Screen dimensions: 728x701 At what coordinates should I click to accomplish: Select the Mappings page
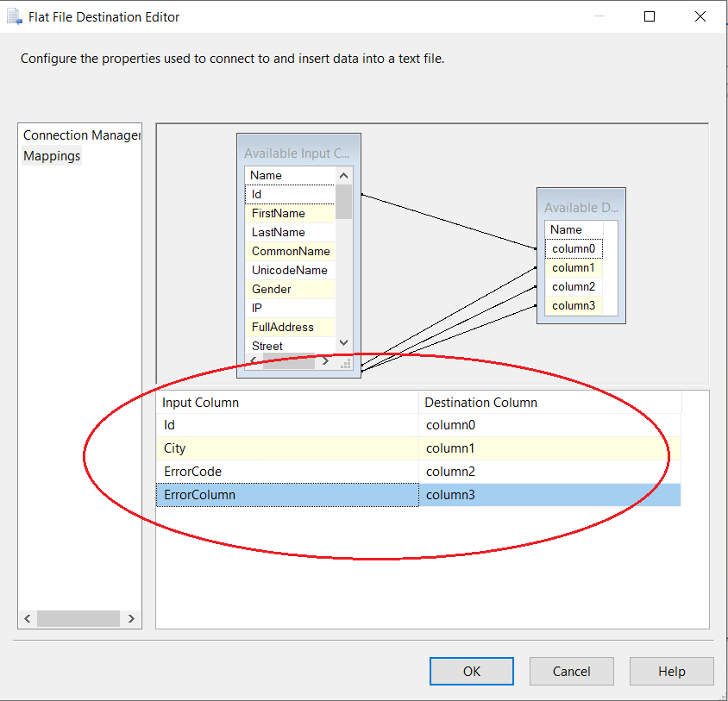click(52, 156)
